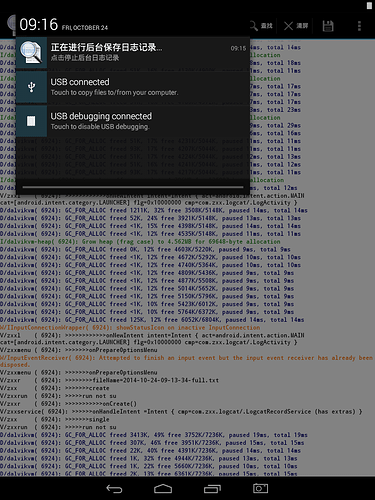Viewport: 375px width, 500px height.
Task: Select the "12% free 5150K/5796K" log line
Action: [x=147, y=296]
